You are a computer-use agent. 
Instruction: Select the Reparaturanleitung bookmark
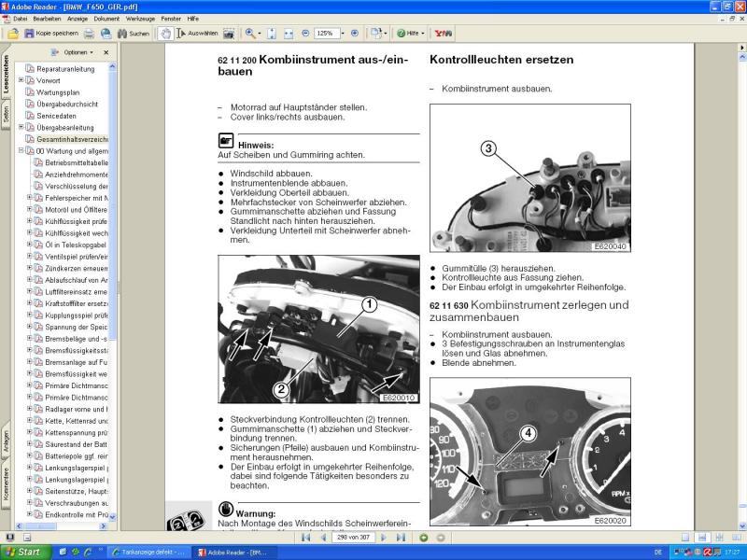click(65, 69)
